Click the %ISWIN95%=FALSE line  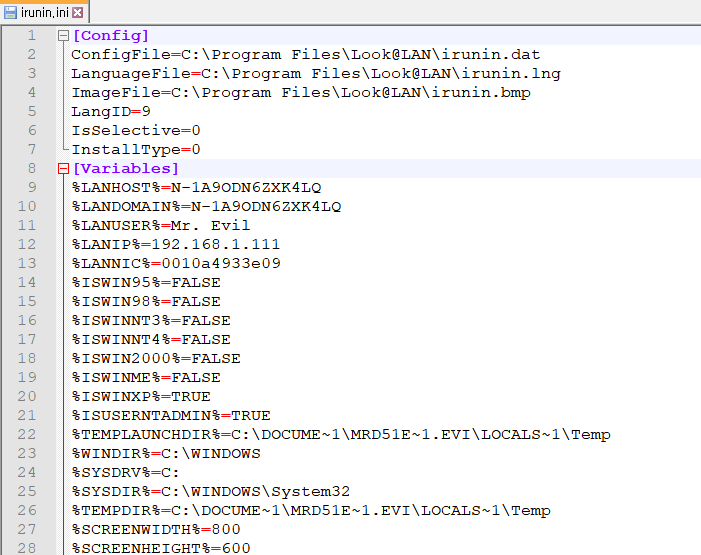[x=146, y=283]
